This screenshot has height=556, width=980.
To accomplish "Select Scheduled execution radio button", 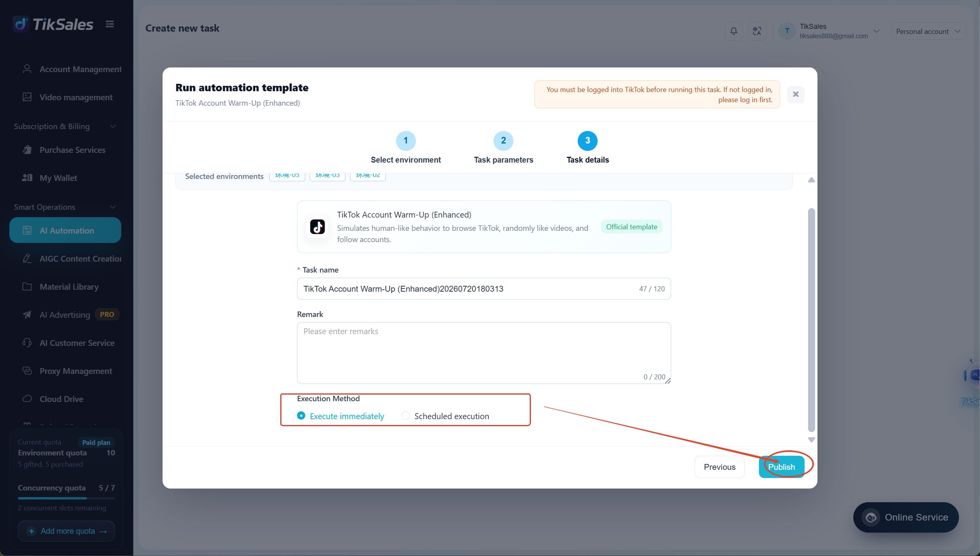I will tap(405, 416).
